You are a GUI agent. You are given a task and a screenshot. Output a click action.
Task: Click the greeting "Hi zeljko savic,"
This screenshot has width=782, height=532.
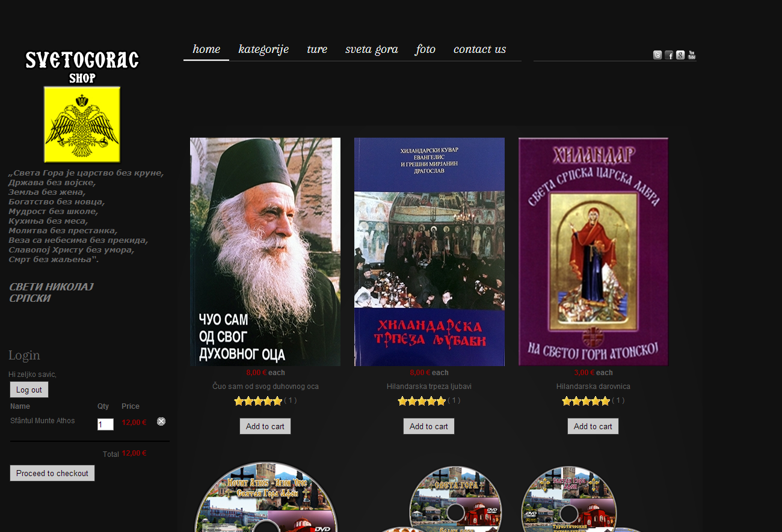pos(32,375)
